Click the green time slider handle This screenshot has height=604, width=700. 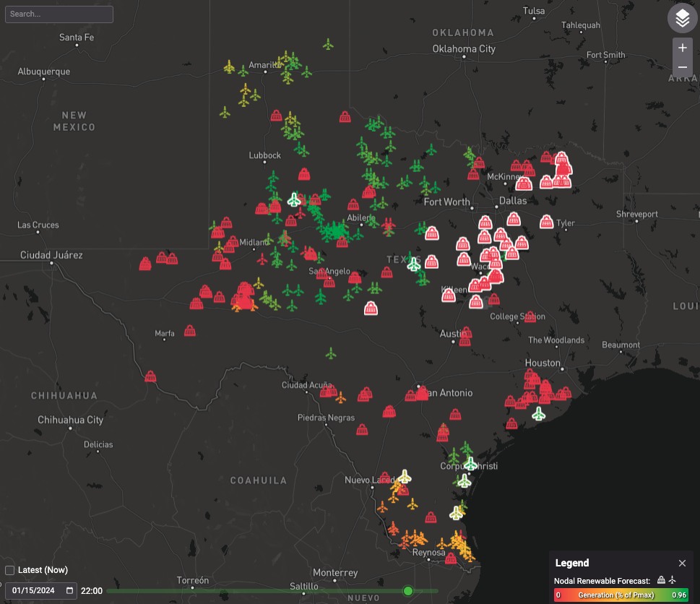pyautogui.click(x=408, y=591)
